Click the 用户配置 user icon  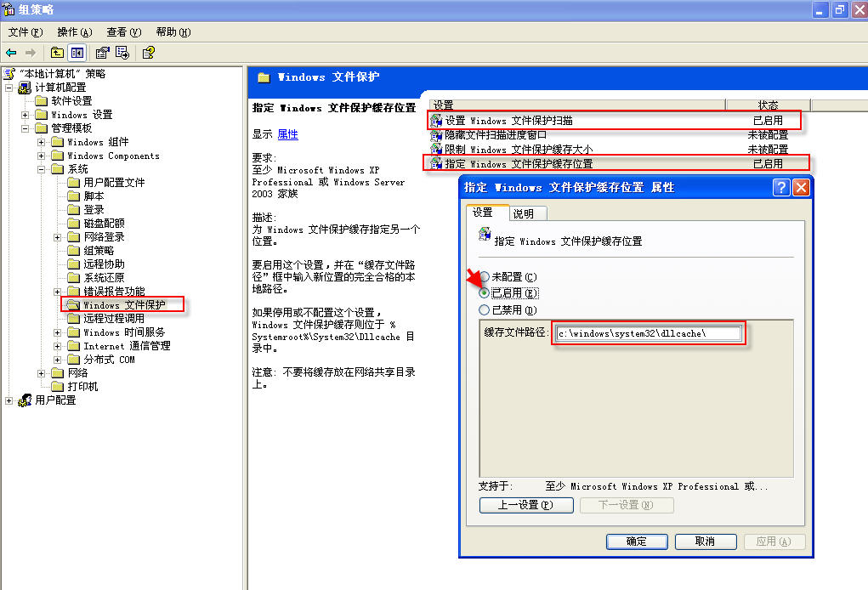click(x=25, y=400)
